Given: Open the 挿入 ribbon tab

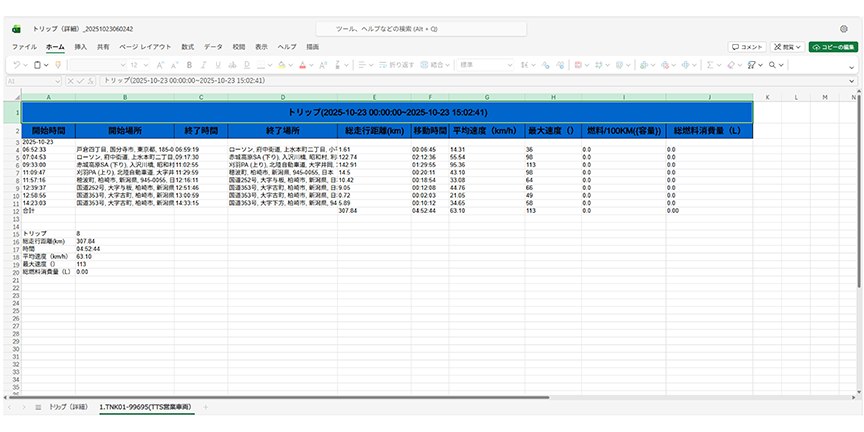Looking at the screenshot, I should [80, 47].
